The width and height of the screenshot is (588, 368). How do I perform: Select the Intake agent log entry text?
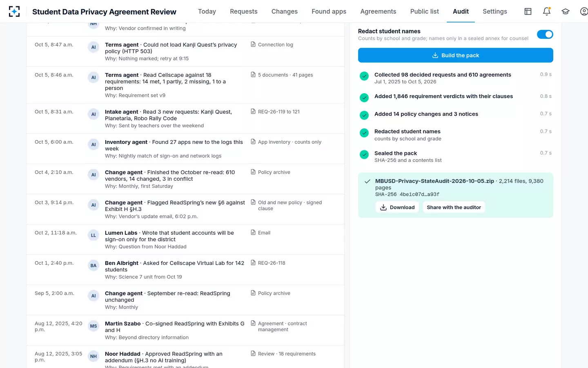click(168, 115)
